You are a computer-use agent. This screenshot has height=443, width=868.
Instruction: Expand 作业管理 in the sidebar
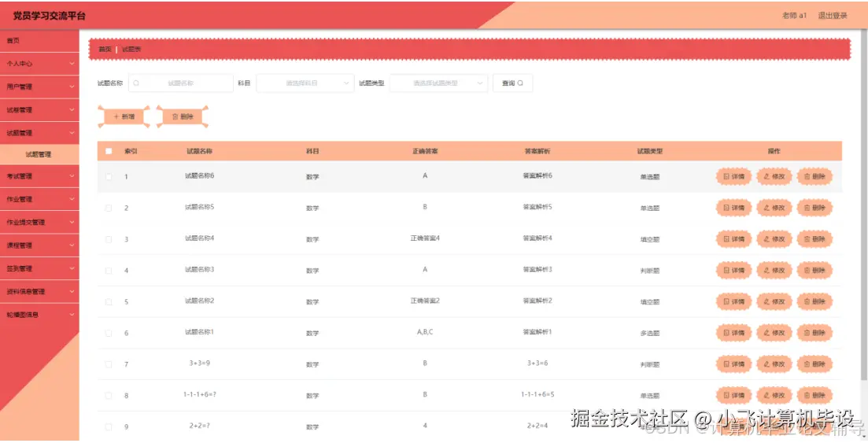tap(39, 199)
